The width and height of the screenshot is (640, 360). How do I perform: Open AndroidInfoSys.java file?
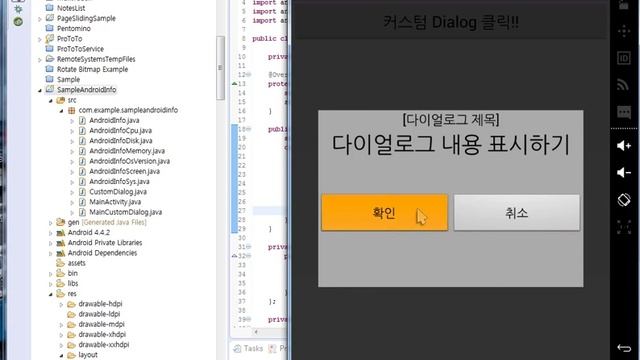(x=119, y=182)
